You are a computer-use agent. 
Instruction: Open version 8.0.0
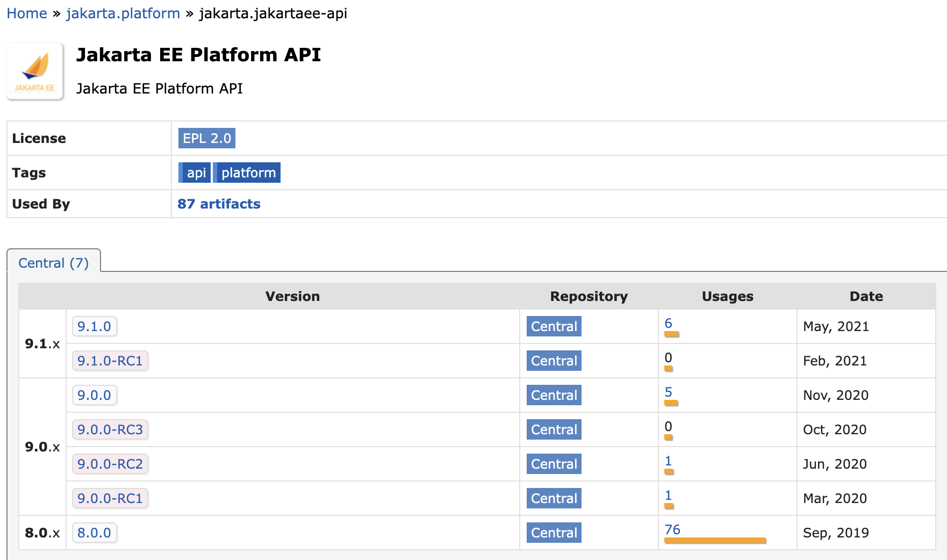94,533
